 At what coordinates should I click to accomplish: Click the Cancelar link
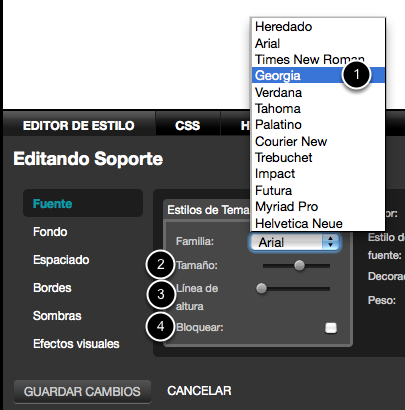click(199, 391)
